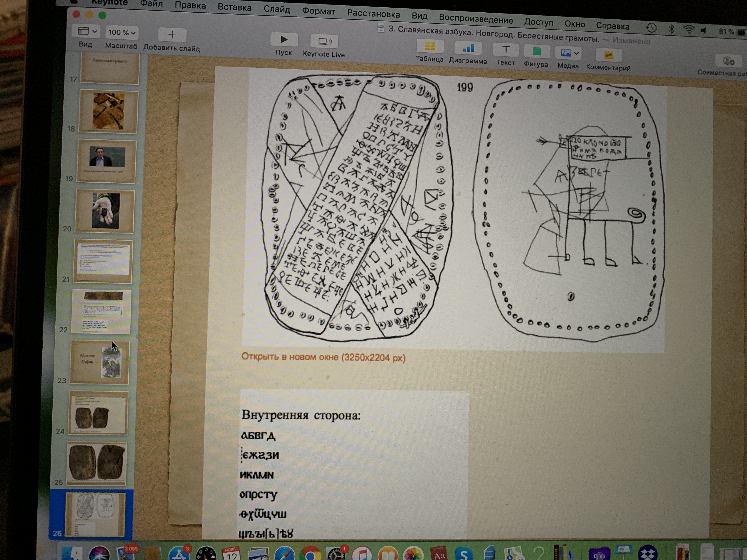Open the Вставка menu
Screen dimensions: 747x560
(x=234, y=7)
